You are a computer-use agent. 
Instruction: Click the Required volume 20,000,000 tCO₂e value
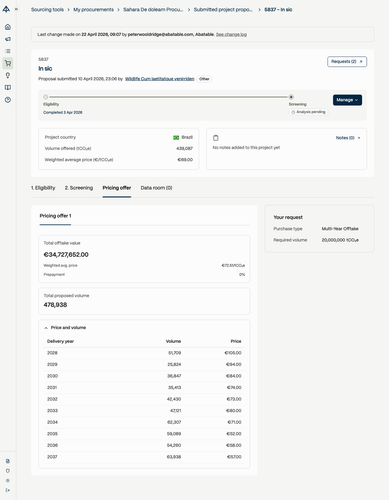click(x=340, y=240)
